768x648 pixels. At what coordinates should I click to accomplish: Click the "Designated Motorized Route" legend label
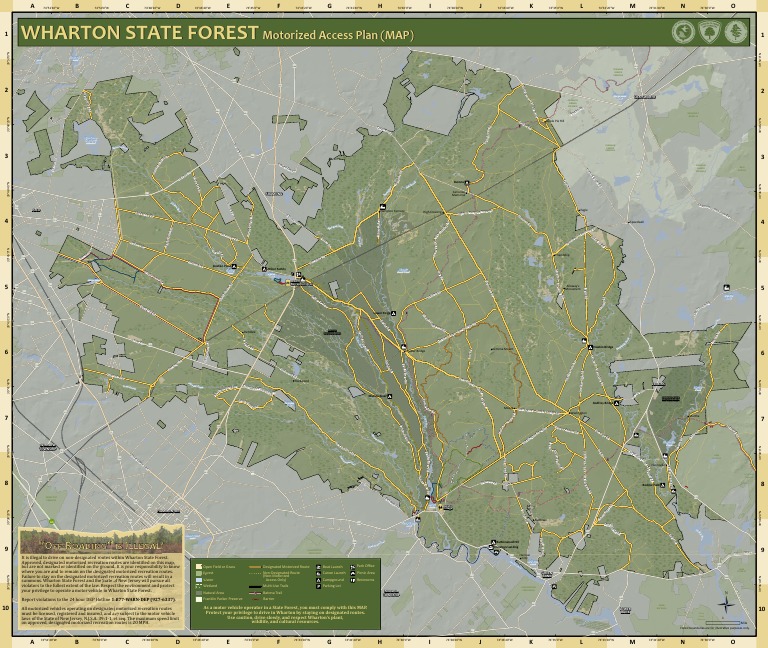[x=286, y=567]
